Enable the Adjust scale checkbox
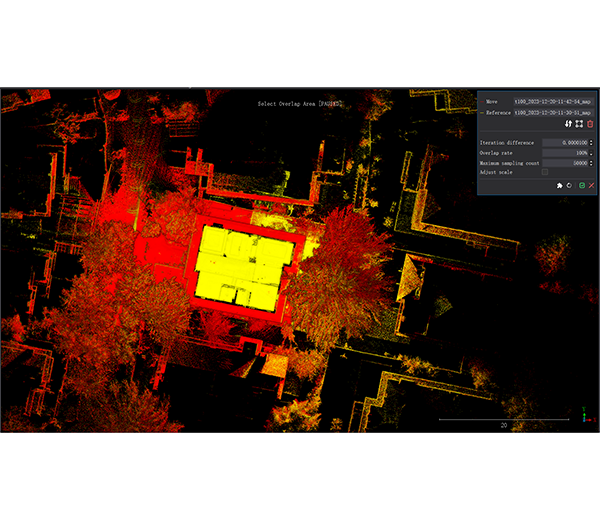This screenshot has height=520, width=600. coord(544,172)
